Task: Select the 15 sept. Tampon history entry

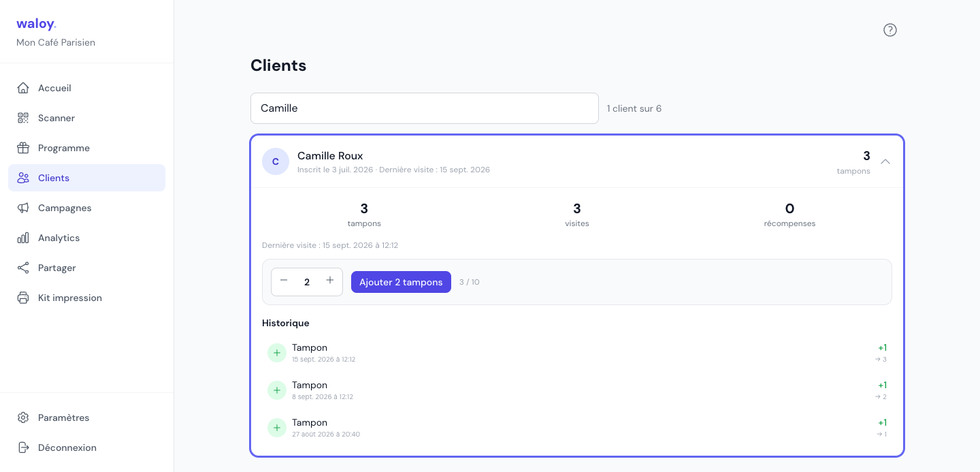Action: click(577, 353)
